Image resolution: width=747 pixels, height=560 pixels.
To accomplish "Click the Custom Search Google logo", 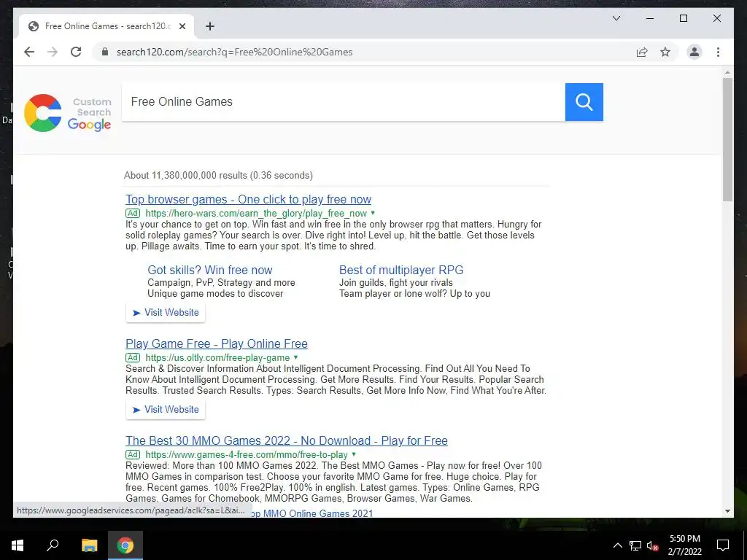I will point(68,113).
